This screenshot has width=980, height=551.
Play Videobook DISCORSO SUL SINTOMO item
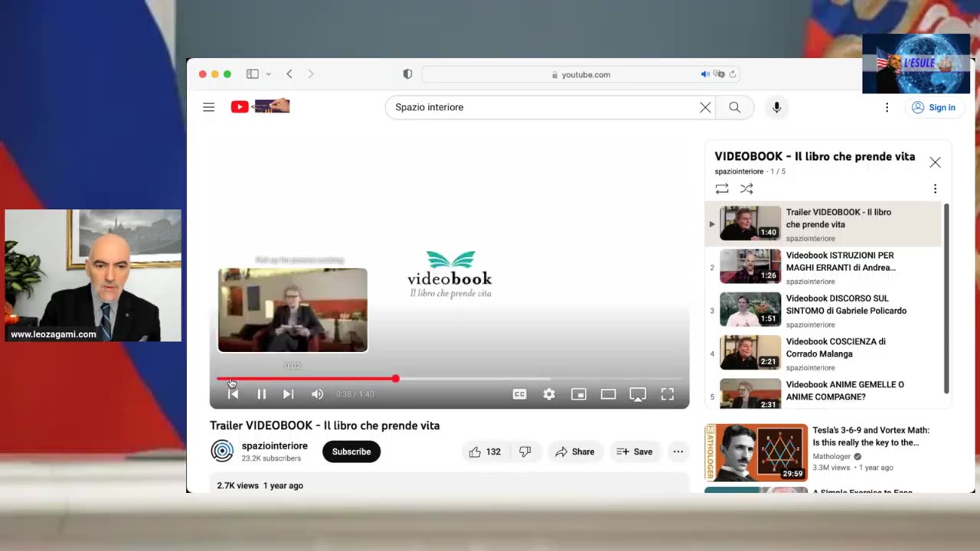coord(823,310)
